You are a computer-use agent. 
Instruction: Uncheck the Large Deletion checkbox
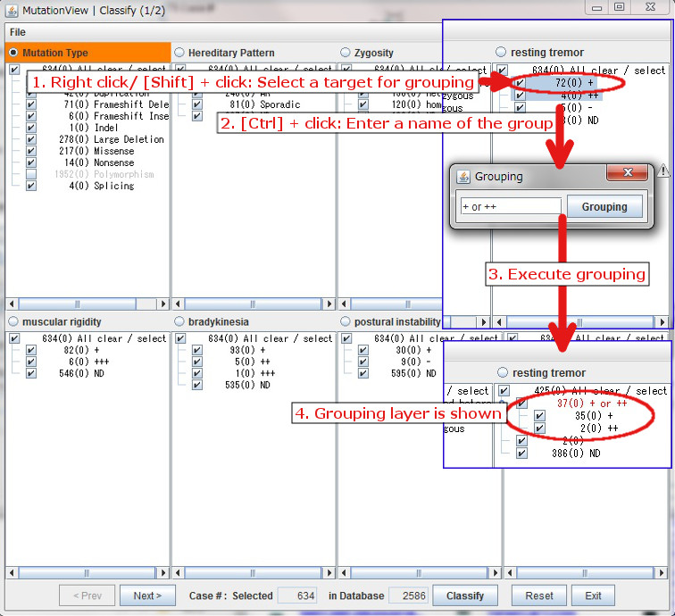coord(32,139)
